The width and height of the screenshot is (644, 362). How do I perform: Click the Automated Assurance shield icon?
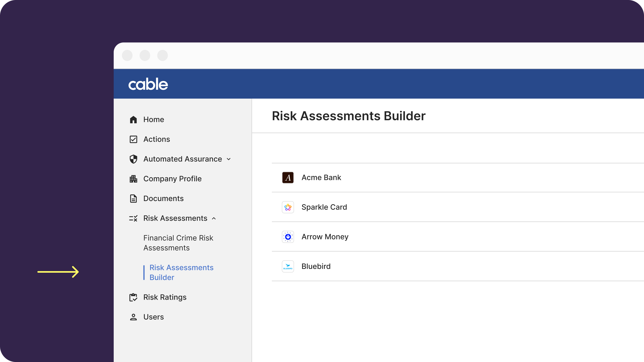point(133,159)
